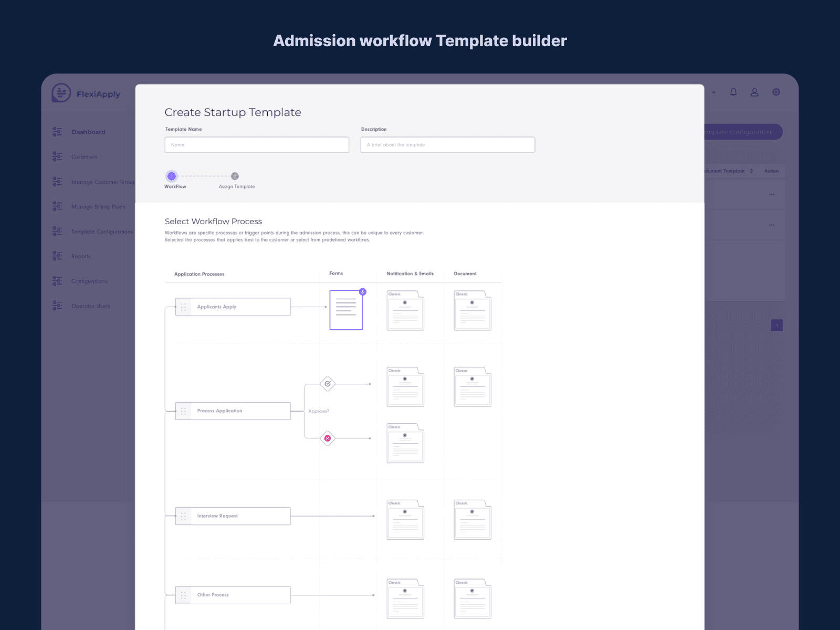Grab the Other Process drag handle
840x630 pixels.
click(x=183, y=595)
